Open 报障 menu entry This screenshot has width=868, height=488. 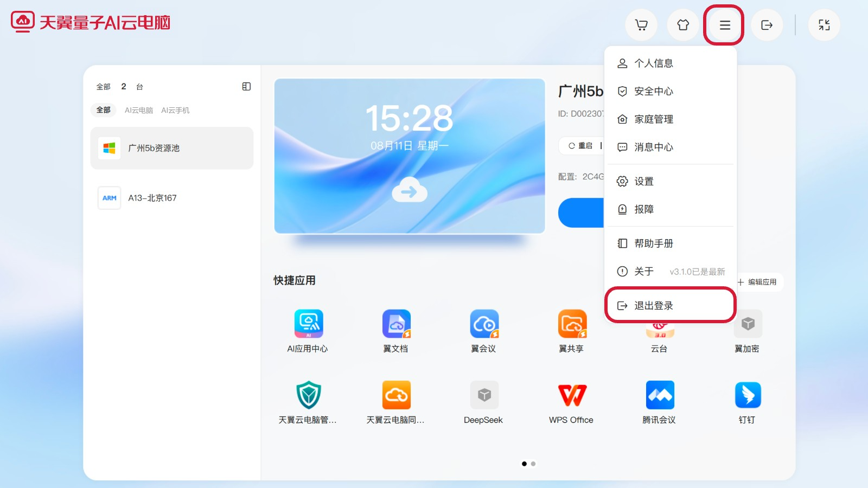pos(671,209)
